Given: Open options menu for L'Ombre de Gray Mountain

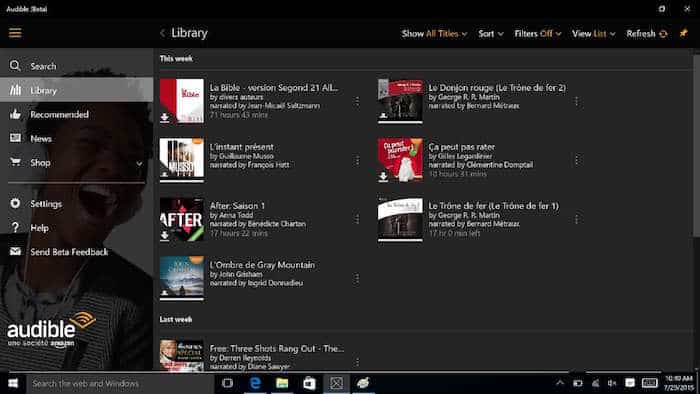Looking at the screenshot, I should tap(357, 278).
